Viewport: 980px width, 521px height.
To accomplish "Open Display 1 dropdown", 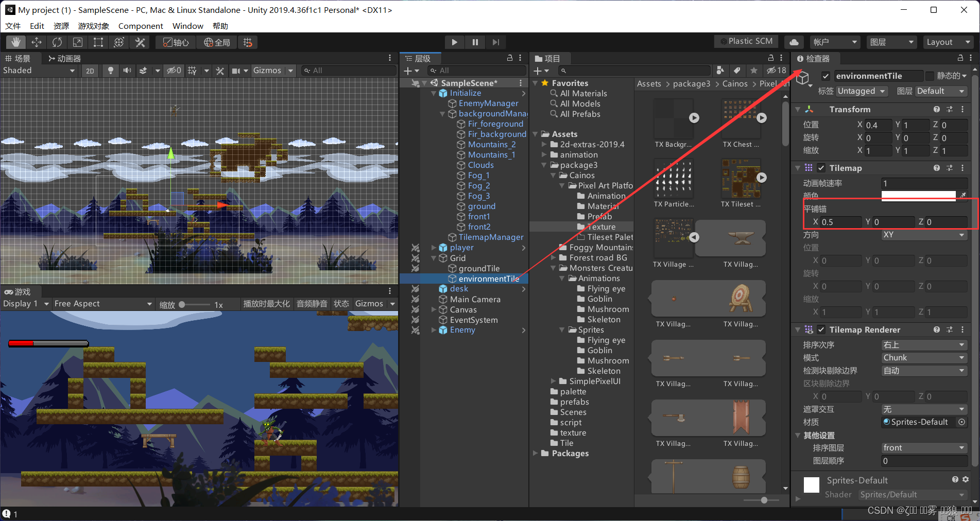I will 26,304.
